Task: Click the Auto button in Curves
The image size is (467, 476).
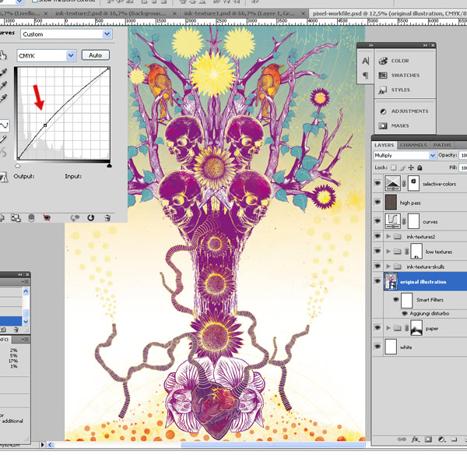Action: click(95, 55)
